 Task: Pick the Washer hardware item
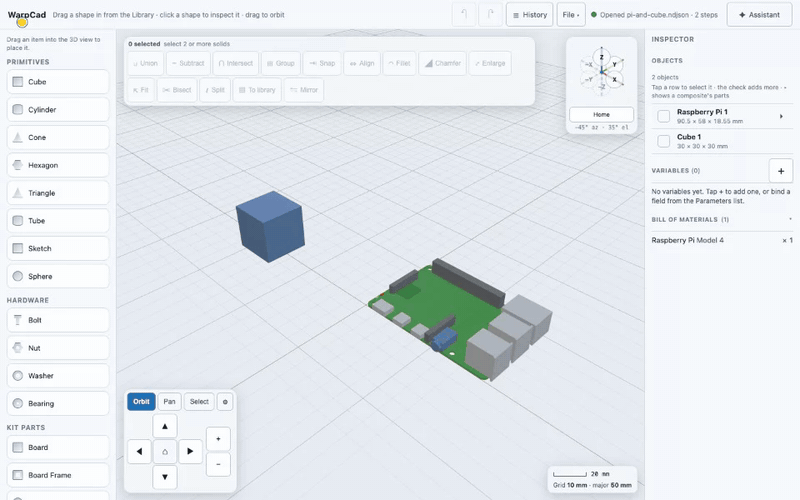pyautogui.click(x=58, y=376)
